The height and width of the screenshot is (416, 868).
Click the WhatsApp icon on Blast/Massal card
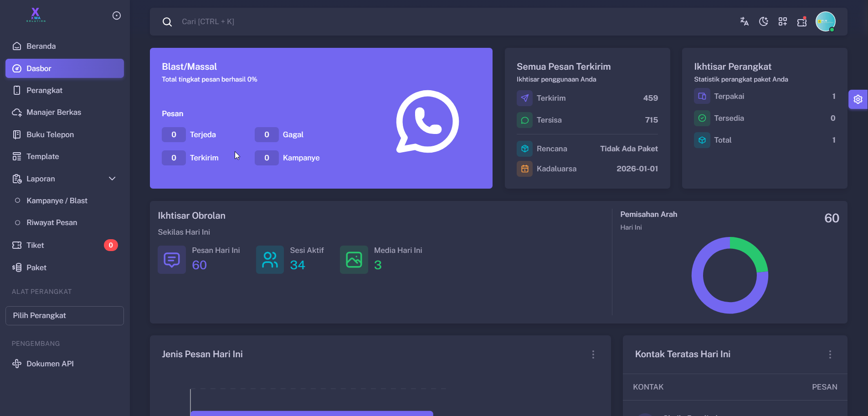click(427, 121)
